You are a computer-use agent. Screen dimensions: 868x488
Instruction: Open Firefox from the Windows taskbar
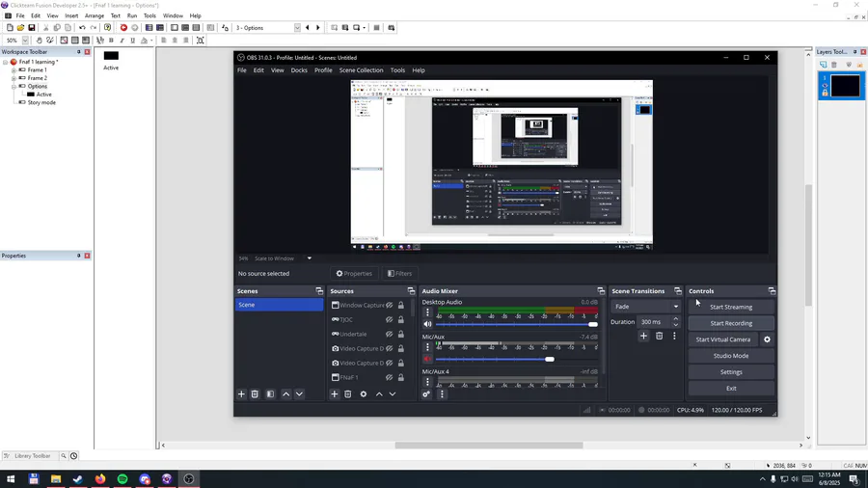(x=100, y=479)
